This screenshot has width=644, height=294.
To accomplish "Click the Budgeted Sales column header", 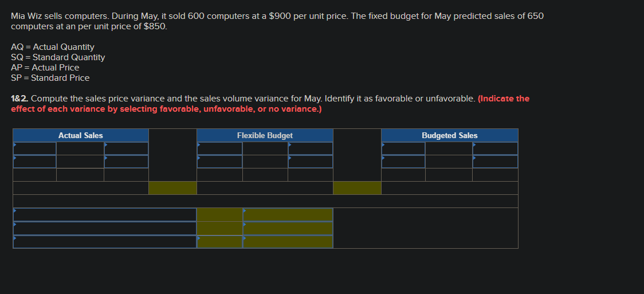I will pyautogui.click(x=450, y=135).
